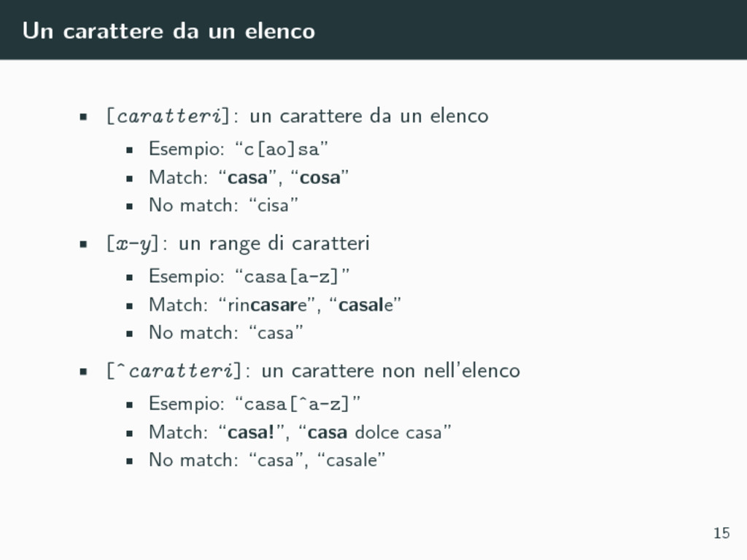Click the sub-bullet before "Esempio: c[ao]sa"
This screenshot has height=560, width=747.
[x=129, y=150]
